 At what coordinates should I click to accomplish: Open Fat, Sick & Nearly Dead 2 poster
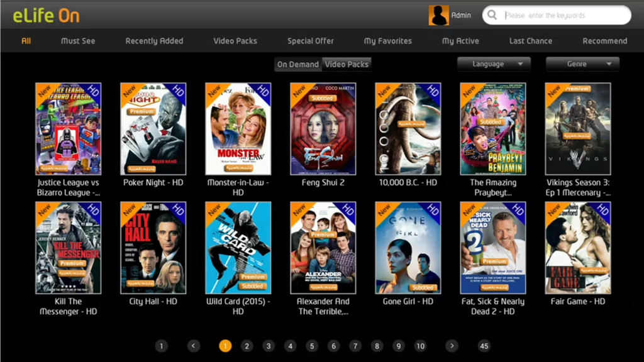(493, 248)
